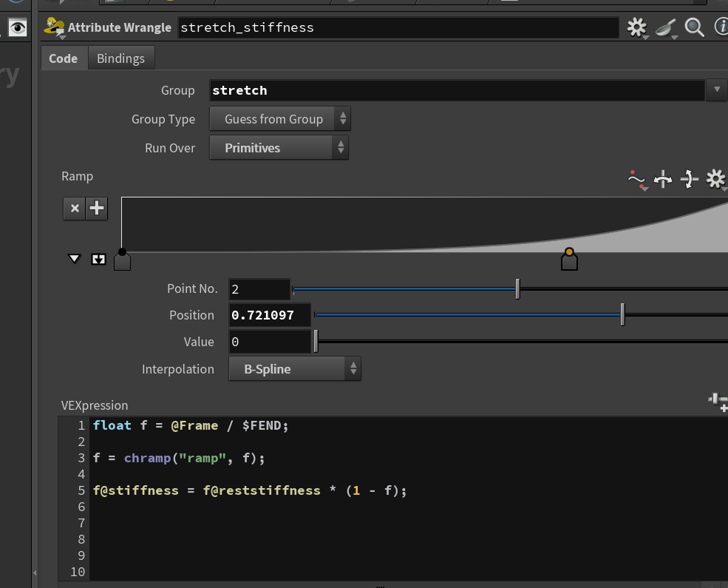Open the ramp presets curve icon
728x588 pixels.
tap(636, 180)
